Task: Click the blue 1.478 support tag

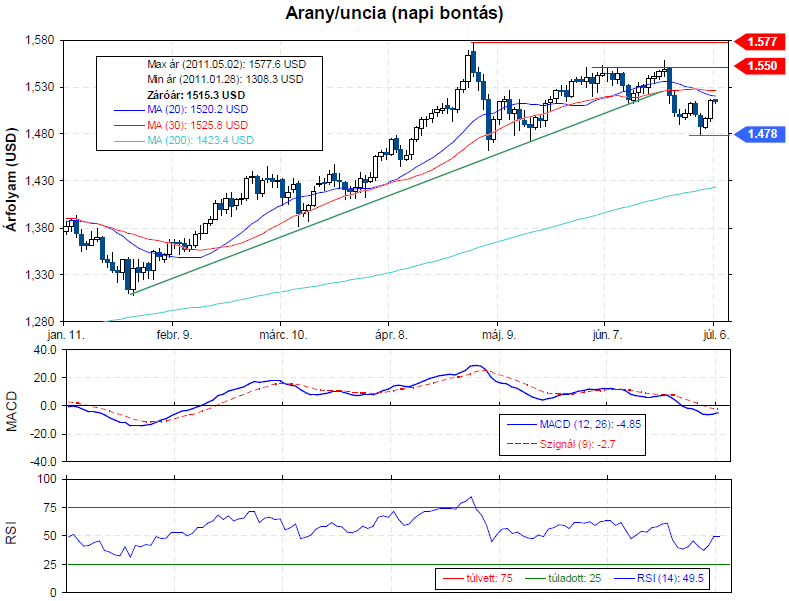Action: pyautogui.click(x=759, y=134)
